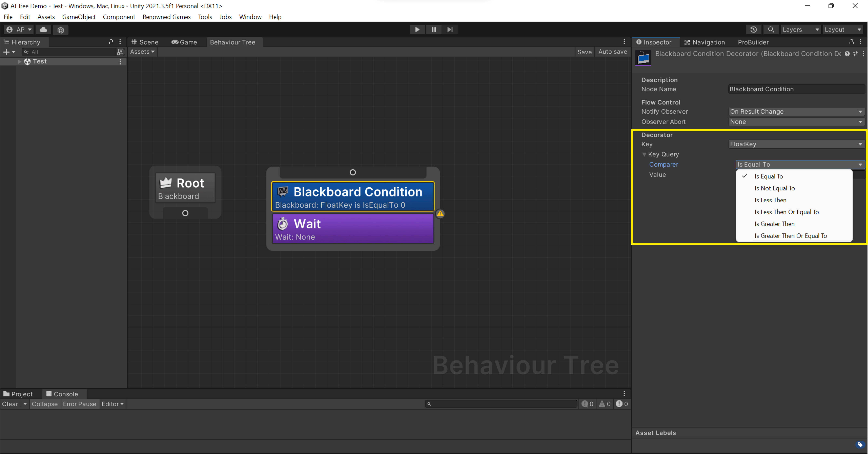Open the cloud services icon
Screen dimensions: 868x454
[x=43, y=30]
